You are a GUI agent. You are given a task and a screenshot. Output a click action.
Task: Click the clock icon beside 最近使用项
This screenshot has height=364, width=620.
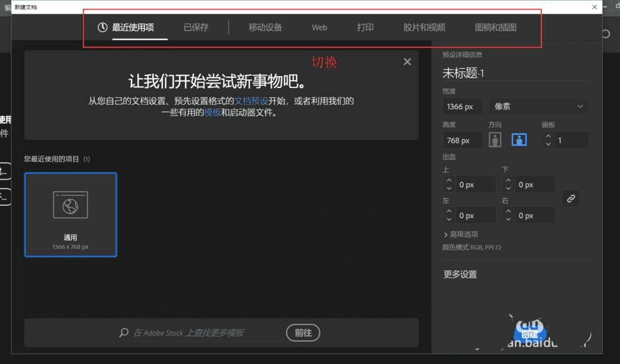coord(102,27)
